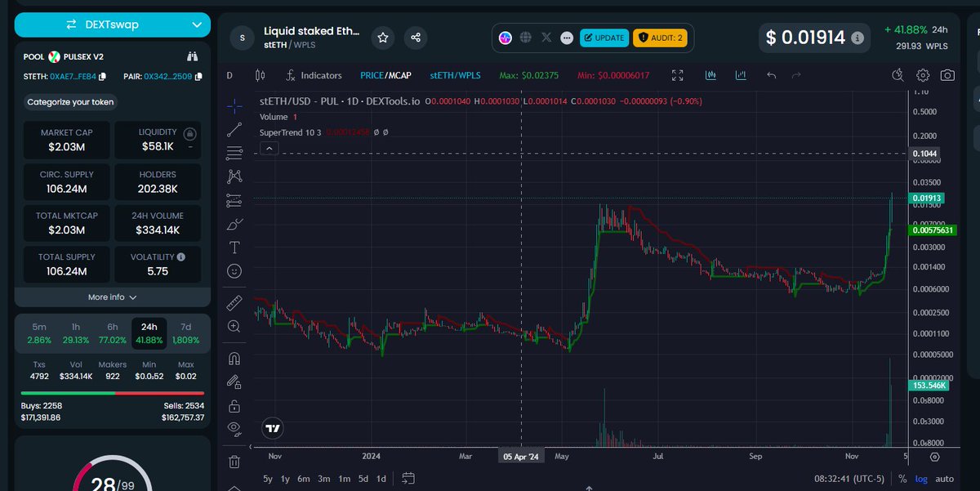Expand More info section

[113, 297]
